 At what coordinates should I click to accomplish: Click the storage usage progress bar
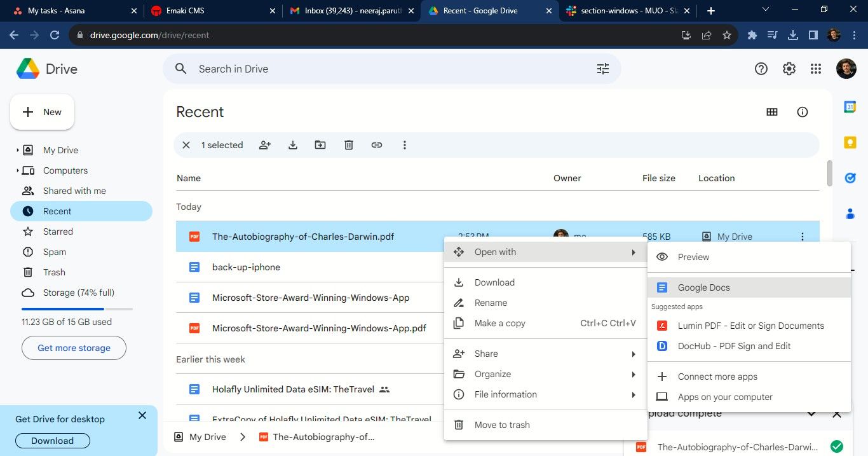pyautogui.click(x=77, y=309)
